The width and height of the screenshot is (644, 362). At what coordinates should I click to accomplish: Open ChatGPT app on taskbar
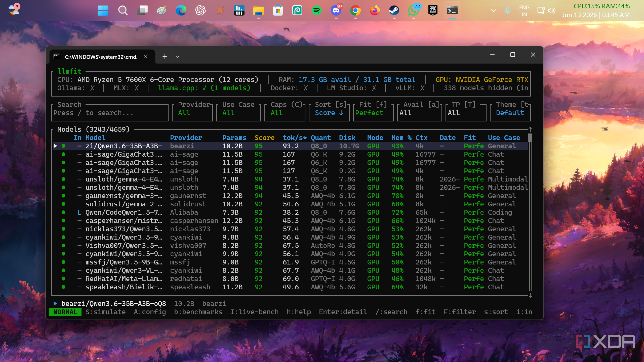coord(200,11)
